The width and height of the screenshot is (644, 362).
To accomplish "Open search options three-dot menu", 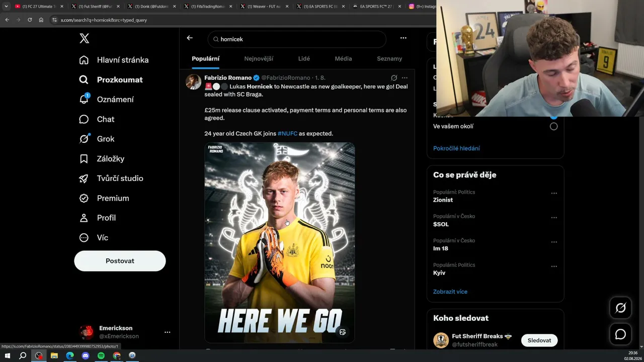I will pyautogui.click(x=403, y=38).
